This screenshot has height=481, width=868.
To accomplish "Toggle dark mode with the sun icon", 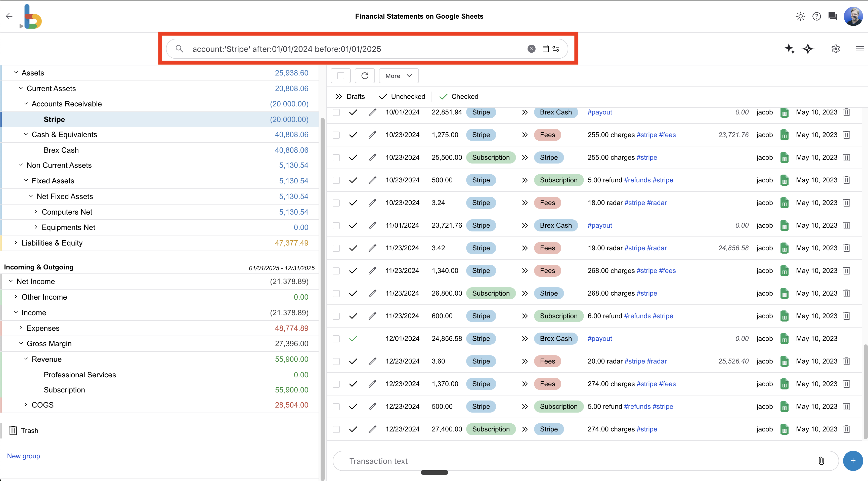I will point(800,16).
